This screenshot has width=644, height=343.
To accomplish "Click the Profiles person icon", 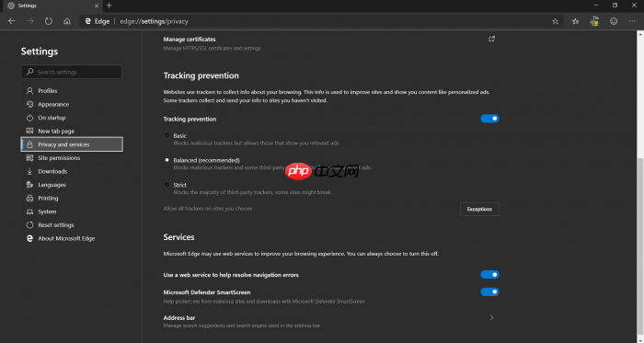I will (x=29, y=91).
